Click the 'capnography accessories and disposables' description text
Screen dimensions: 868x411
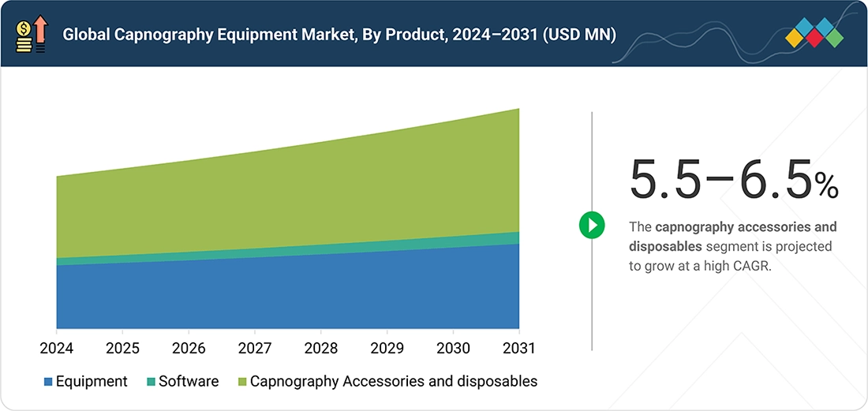[x=733, y=236]
